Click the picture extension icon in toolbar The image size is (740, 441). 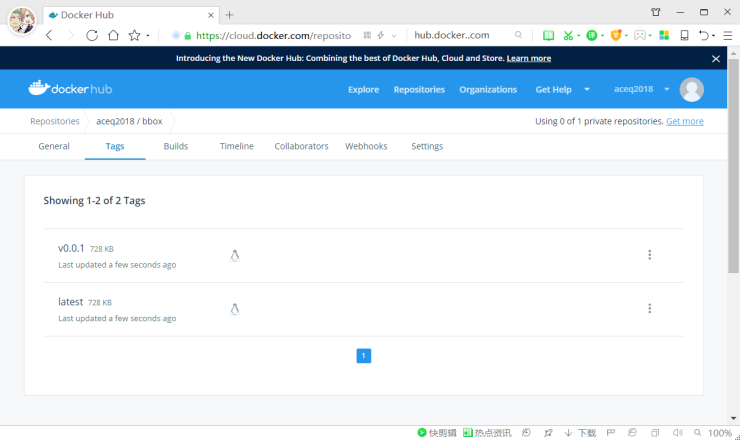639,35
